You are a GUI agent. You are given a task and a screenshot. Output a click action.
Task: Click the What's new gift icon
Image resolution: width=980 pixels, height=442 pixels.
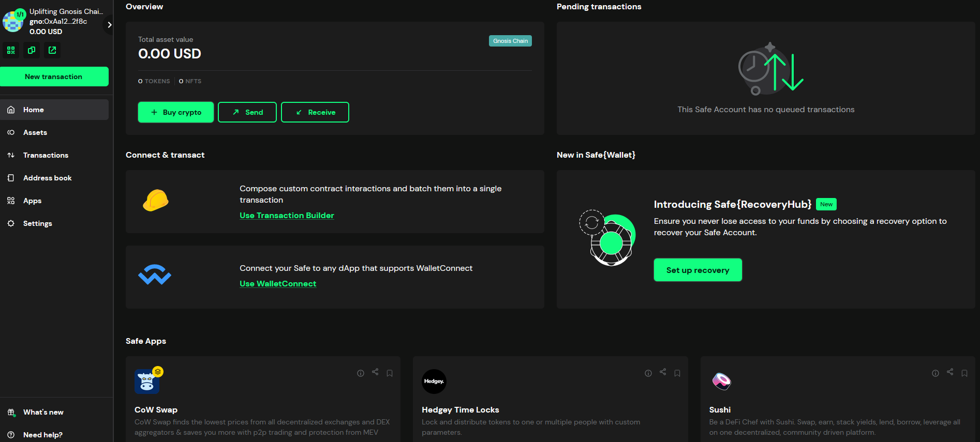11,412
